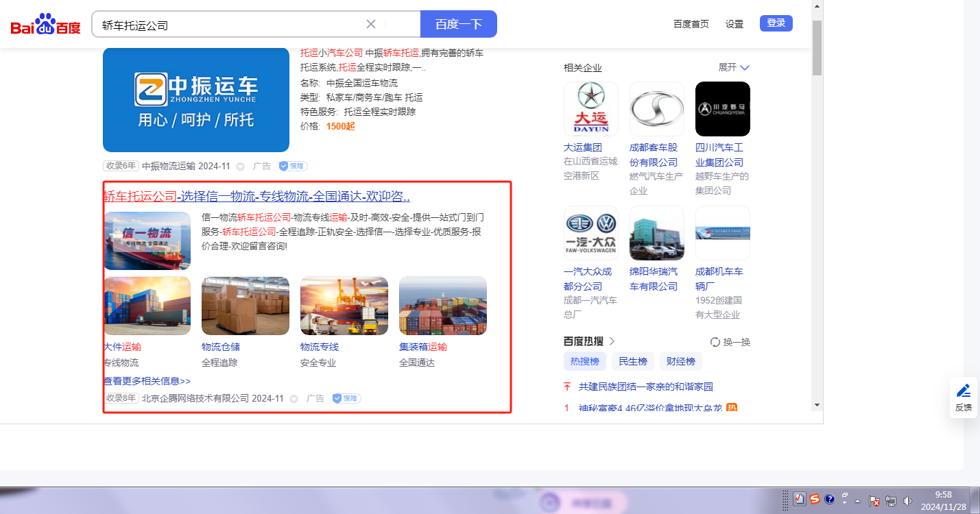
Task: Click the 一汽-大众 Volkswagen logo
Action: pos(590,233)
